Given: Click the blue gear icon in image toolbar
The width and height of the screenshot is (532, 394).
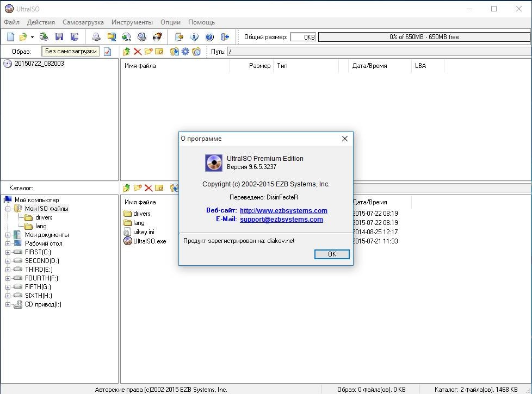Looking at the screenshot, I should coord(185,52).
